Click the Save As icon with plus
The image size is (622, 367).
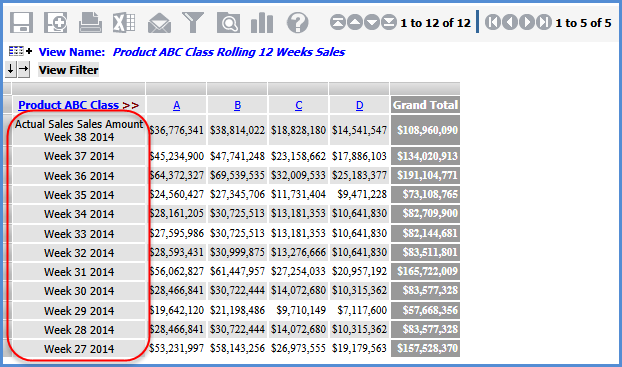(x=56, y=22)
